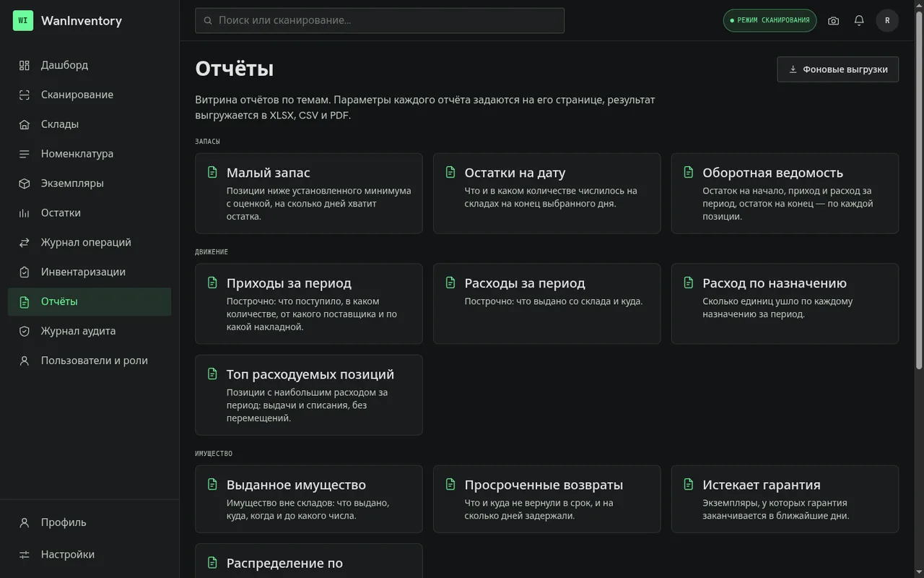The image size is (924, 578).
Task: Open the Приходы за период report
Action: (x=309, y=303)
